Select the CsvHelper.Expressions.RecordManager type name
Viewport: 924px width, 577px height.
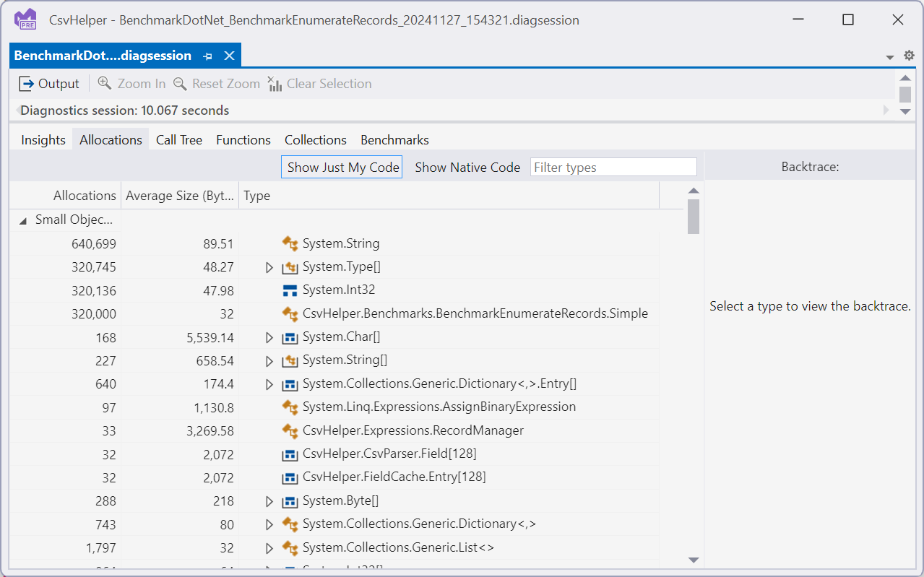413,430
